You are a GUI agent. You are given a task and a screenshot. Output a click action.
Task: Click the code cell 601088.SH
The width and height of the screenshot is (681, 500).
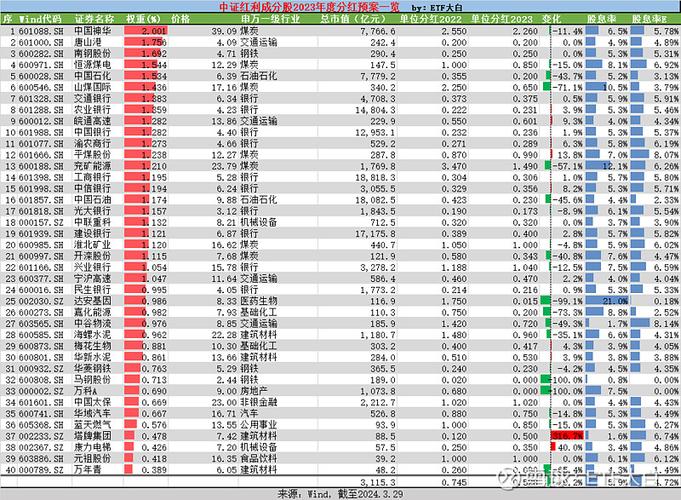pyautogui.click(x=41, y=31)
